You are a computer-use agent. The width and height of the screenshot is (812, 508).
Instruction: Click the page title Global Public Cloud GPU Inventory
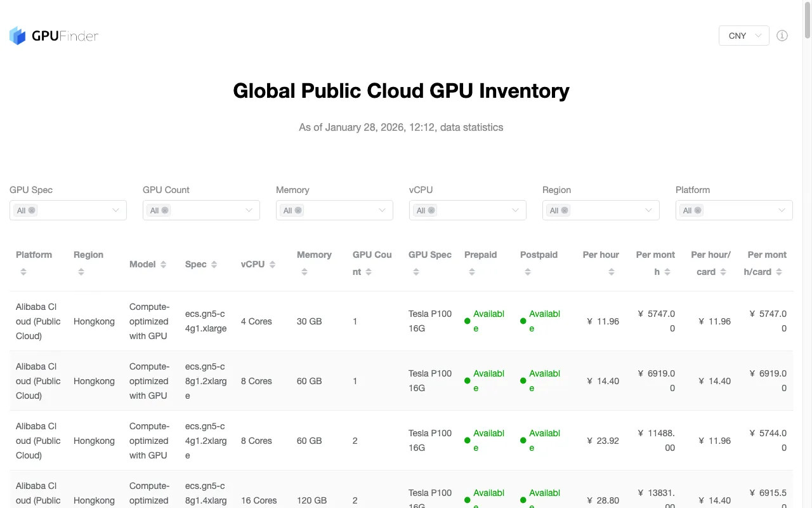tap(401, 91)
